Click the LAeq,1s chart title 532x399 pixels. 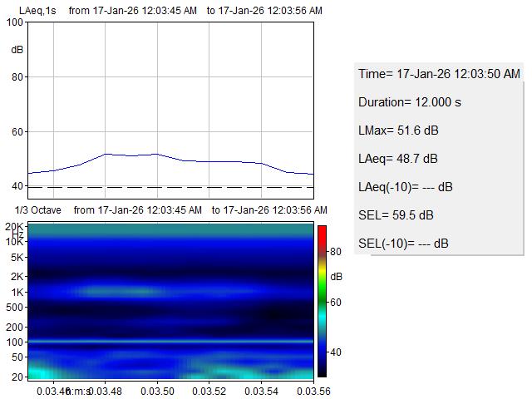coord(36,11)
